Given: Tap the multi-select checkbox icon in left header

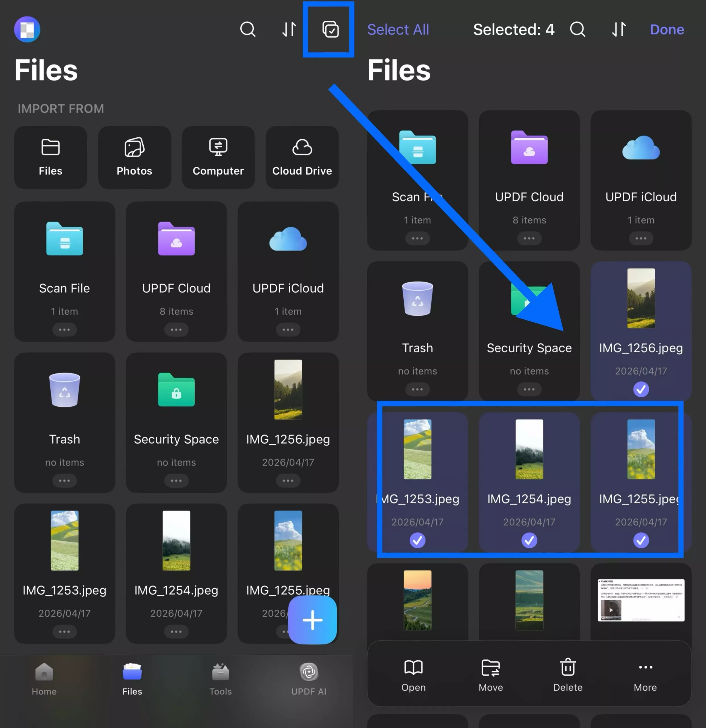Looking at the screenshot, I should [x=330, y=29].
